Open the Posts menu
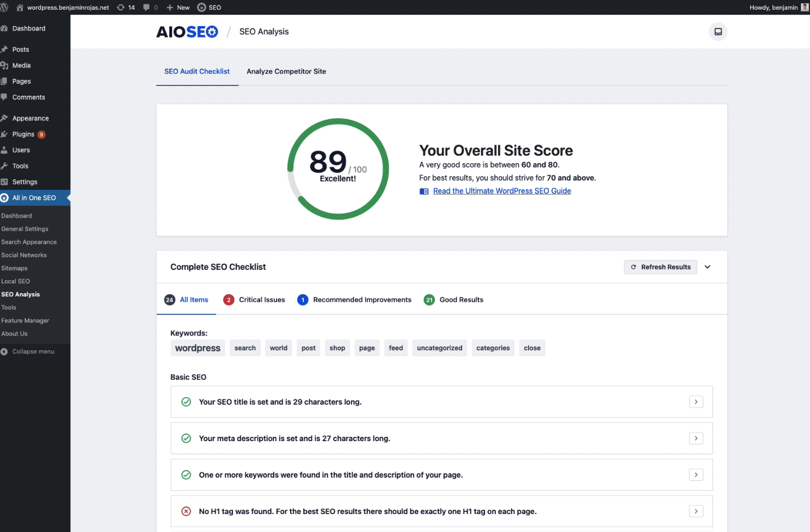This screenshot has height=532, width=810. [x=21, y=50]
